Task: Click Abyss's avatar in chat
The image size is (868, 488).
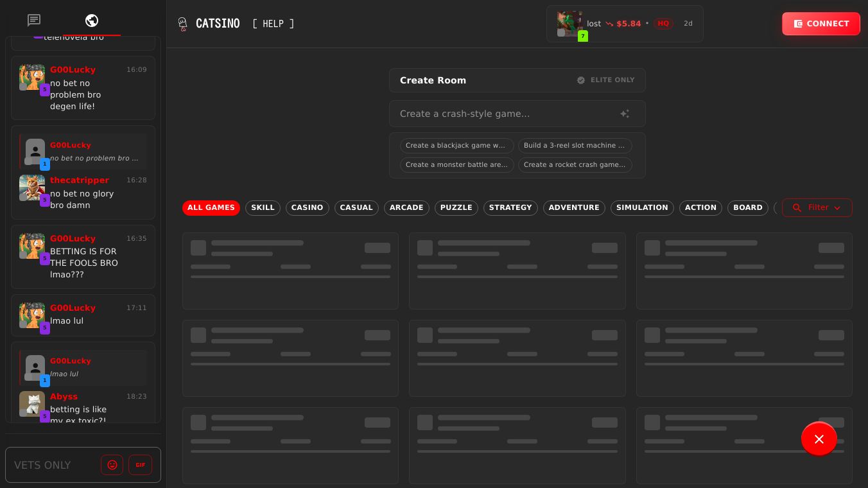Action: point(32,404)
